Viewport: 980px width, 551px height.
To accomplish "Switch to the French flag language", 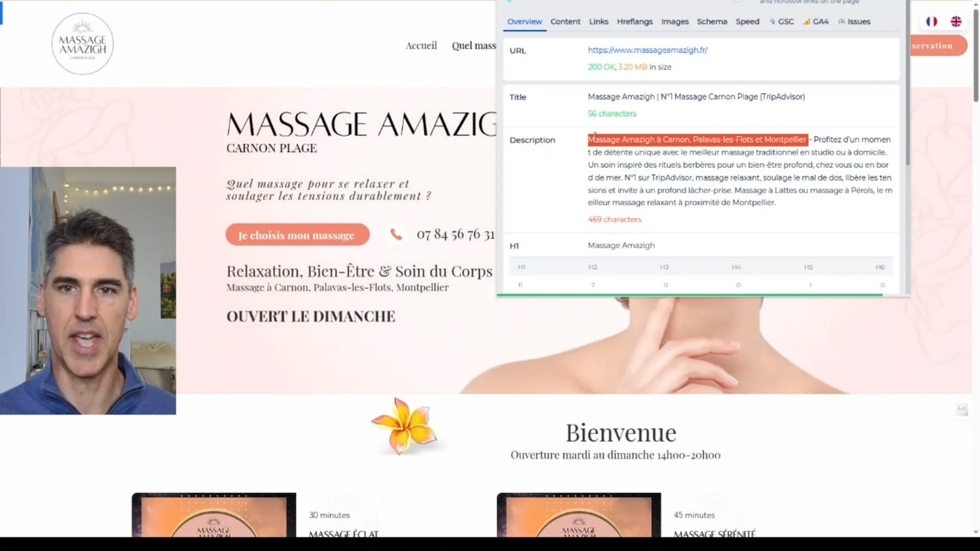I will pos(932,22).
